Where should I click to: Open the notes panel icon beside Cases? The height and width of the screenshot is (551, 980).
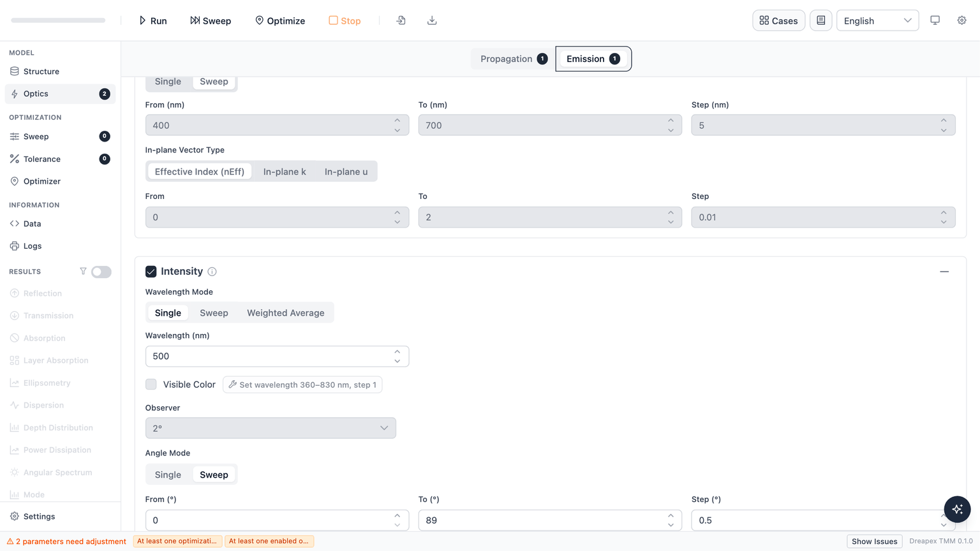(x=820, y=20)
